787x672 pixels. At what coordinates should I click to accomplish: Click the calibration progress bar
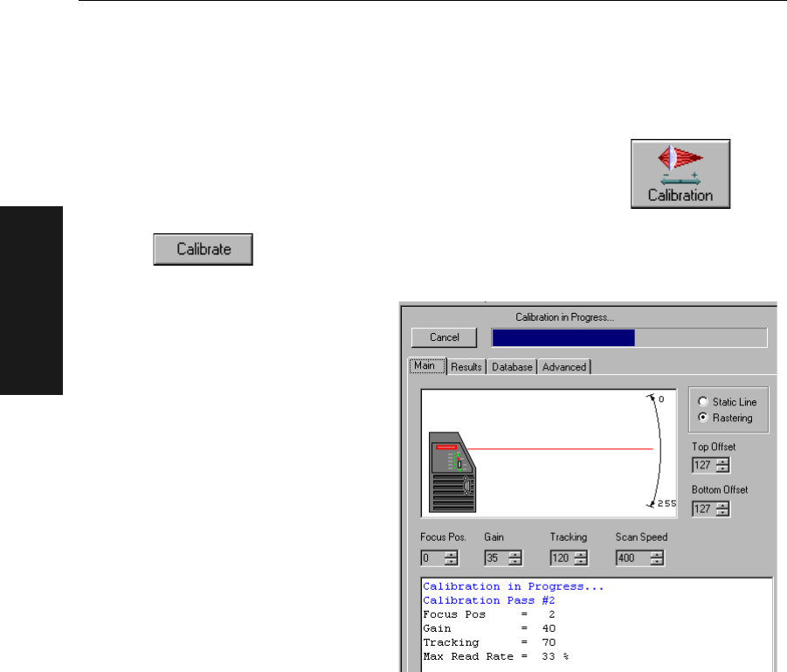pos(629,337)
